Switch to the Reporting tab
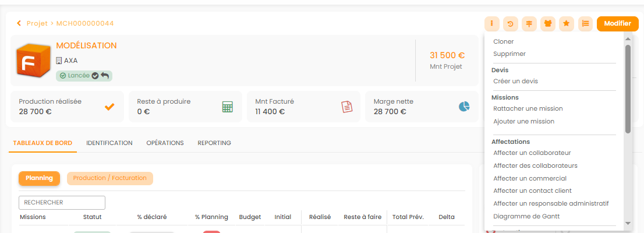This screenshot has height=233, width=644. click(214, 143)
